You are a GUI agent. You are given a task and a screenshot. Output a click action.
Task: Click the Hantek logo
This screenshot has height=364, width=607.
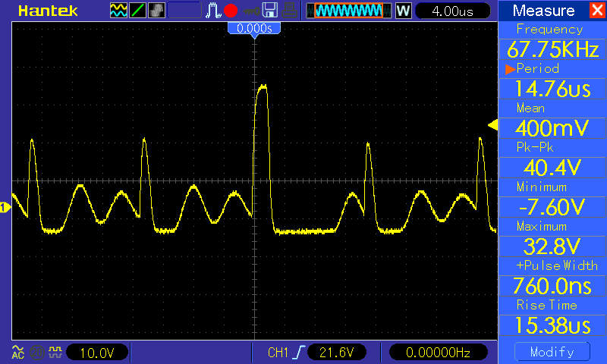click(x=48, y=11)
